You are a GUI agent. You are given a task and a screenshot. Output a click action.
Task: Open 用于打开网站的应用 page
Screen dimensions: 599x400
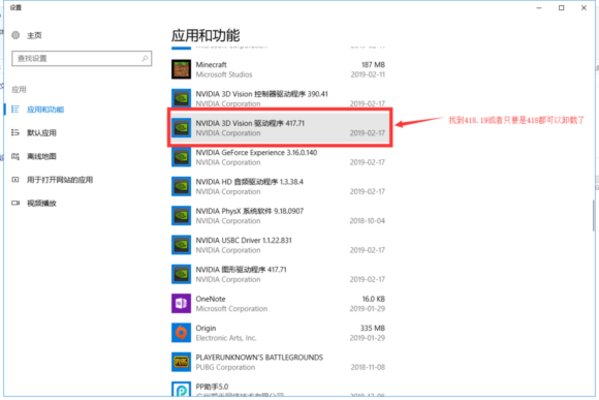coord(60,180)
